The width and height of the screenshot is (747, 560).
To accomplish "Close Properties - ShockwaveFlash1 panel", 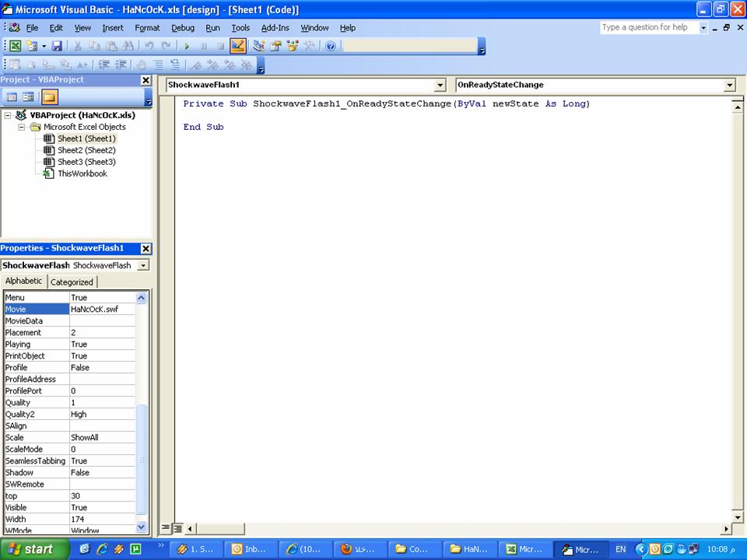I will click(x=146, y=248).
